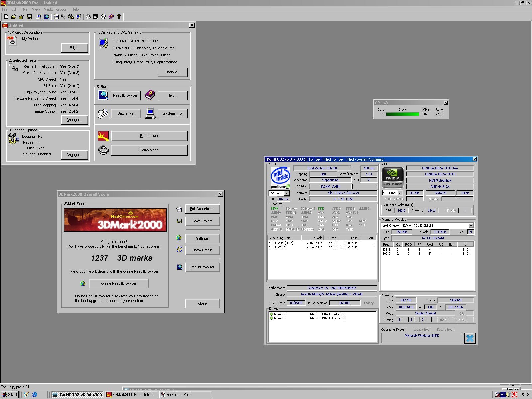Image resolution: width=532 pixels, height=399 pixels.
Task: Click the Start button on taskbar
Action: tap(10, 395)
